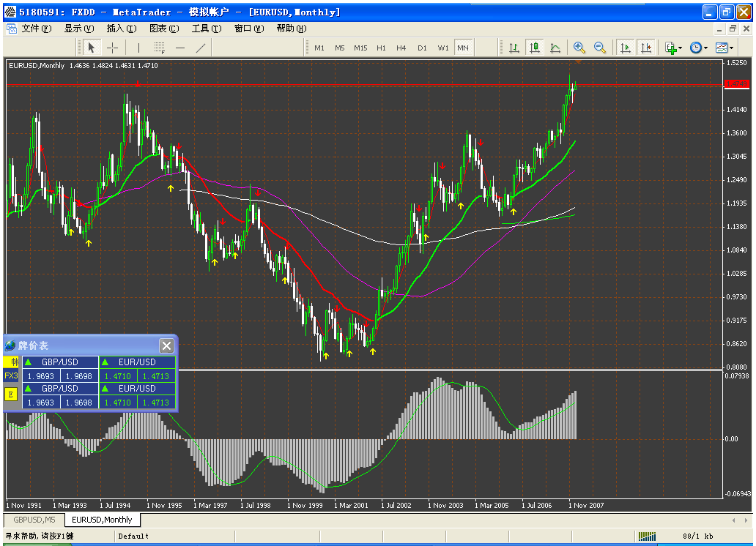Toggle auto scroll on the chart
The height and width of the screenshot is (546, 756).
625,48
